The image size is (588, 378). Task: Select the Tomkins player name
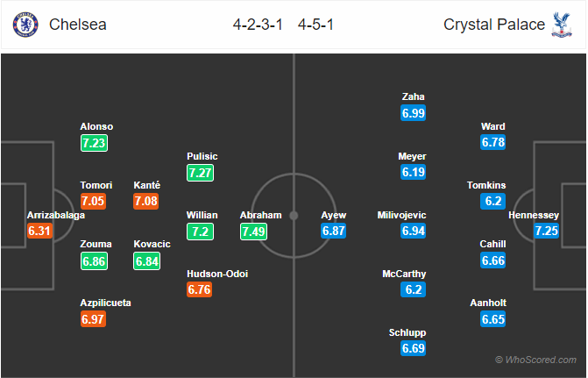tap(486, 185)
